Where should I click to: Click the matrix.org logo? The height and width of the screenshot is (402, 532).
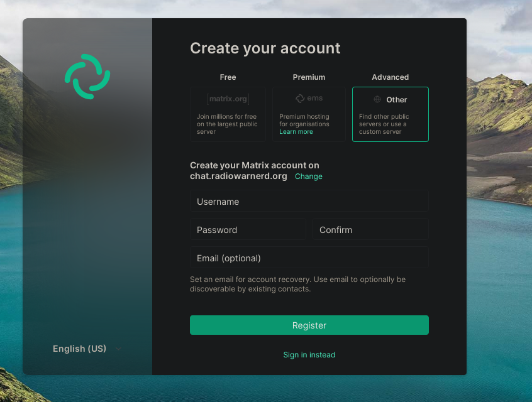click(x=228, y=99)
